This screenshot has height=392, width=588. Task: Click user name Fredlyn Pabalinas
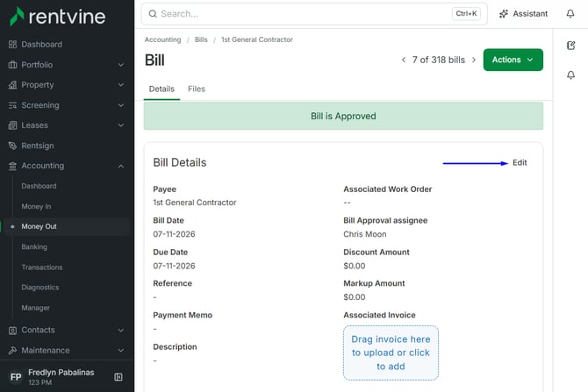(61, 373)
